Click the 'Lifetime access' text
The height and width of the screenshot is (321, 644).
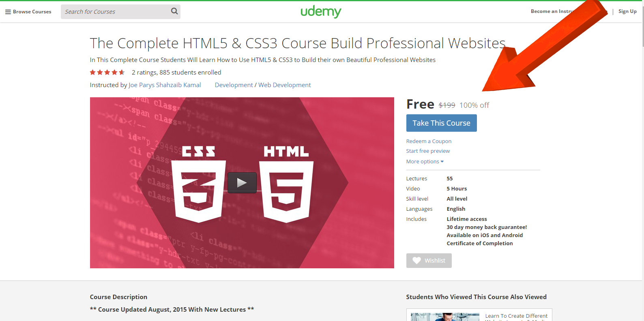[467, 219]
